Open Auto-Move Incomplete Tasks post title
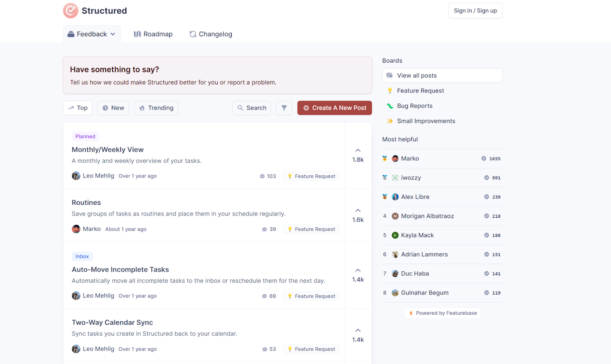 pyautogui.click(x=120, y=270)
